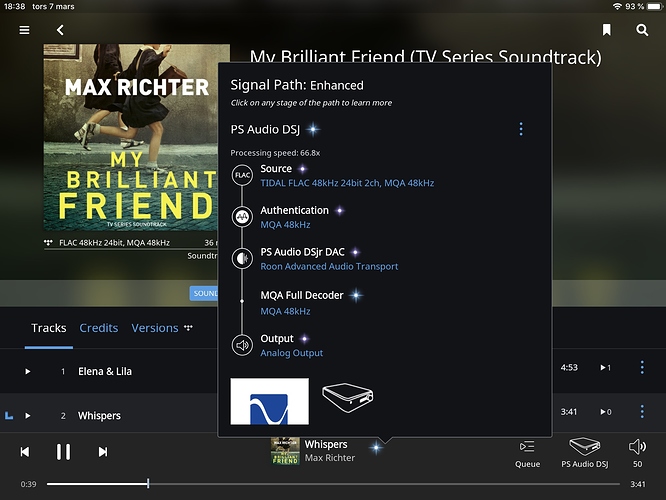The image size is (666, 500).
Task: Click the star next to Source
Action: 302,169
